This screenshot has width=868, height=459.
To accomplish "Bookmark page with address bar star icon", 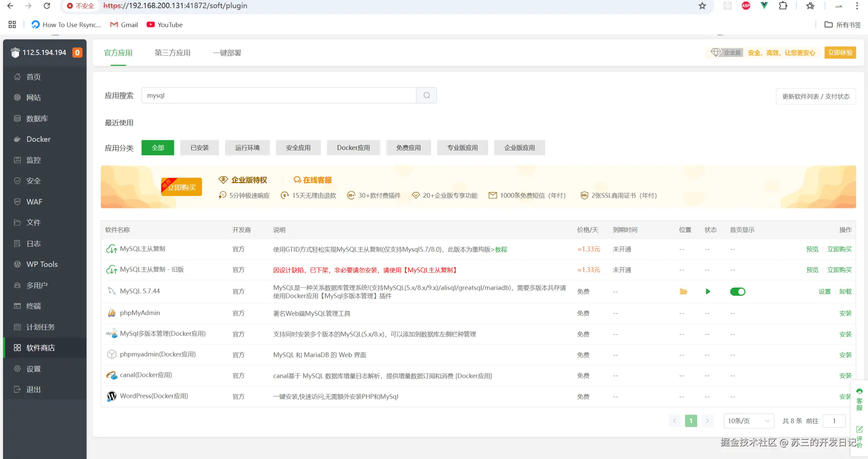I will 702,6.
